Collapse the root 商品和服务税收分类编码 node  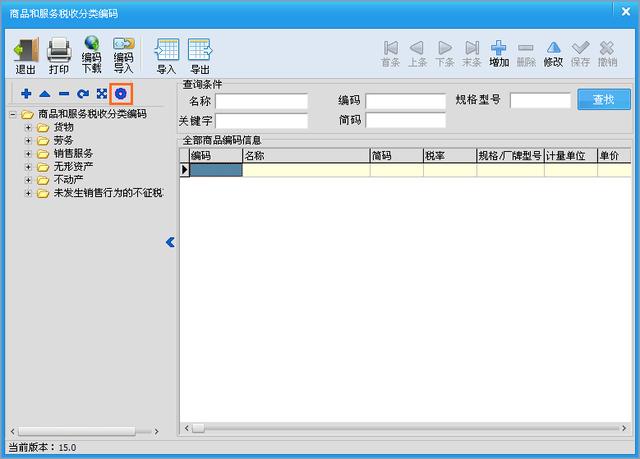[13, 114]
